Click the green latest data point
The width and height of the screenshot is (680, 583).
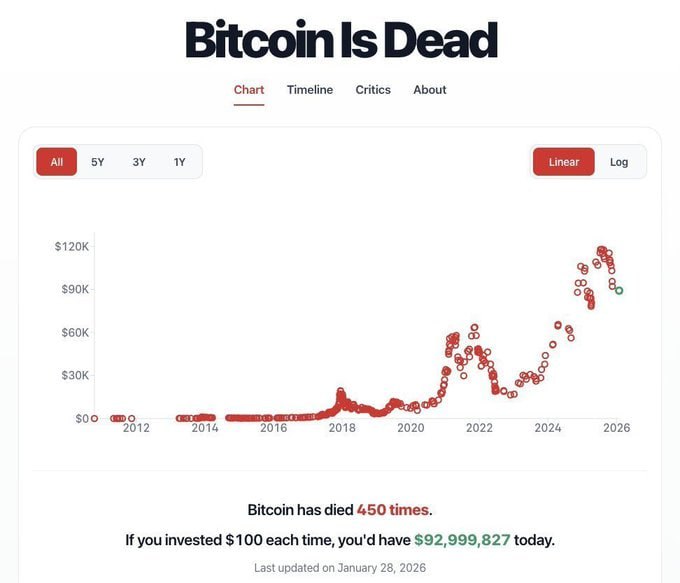[x=619, y=291]
